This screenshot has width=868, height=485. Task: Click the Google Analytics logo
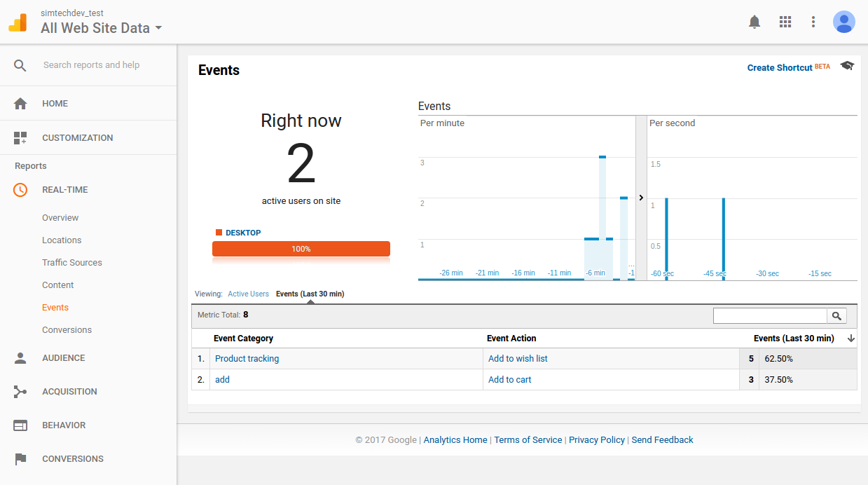(x=18, y=22)
